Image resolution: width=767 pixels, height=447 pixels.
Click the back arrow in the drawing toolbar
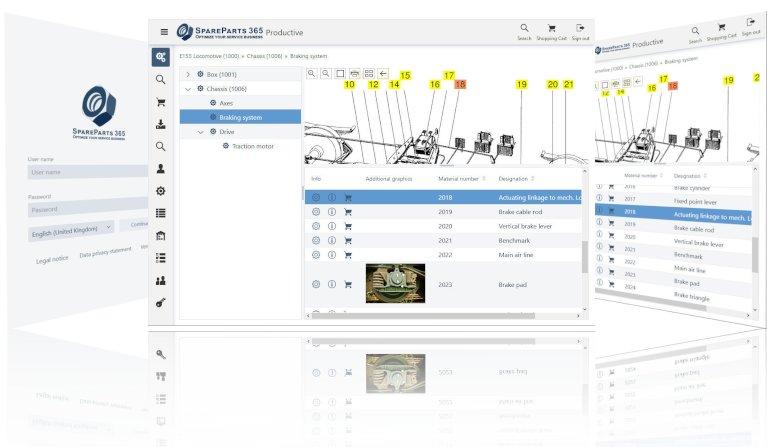tap(384, 74)
